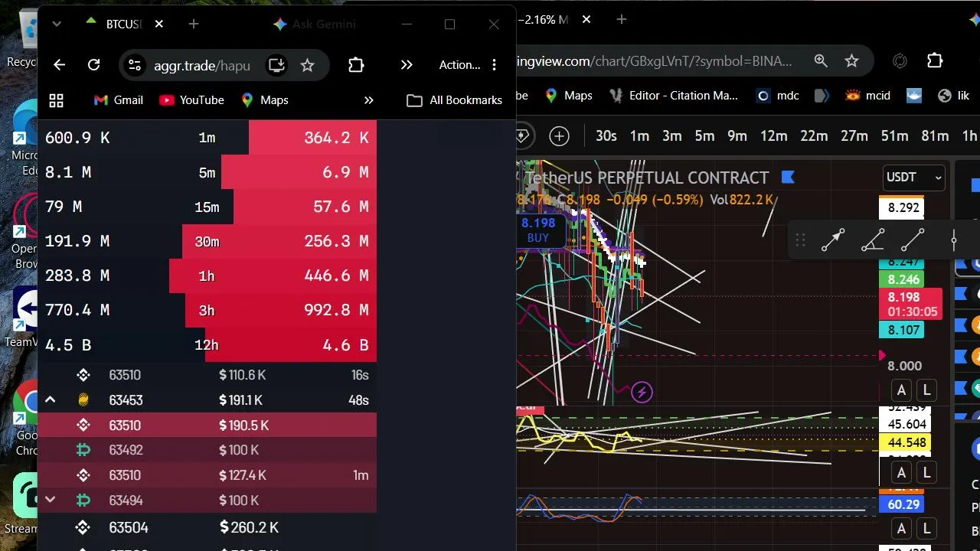Toggle auto scale A on main price axis

(901, 390)
